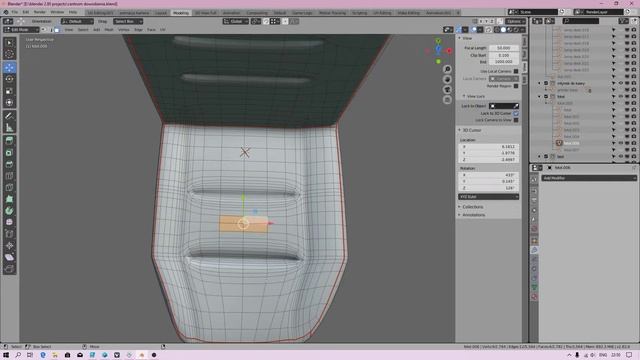Open XYZ Euler rotation mode dropdown

click(x=489, y=197)
